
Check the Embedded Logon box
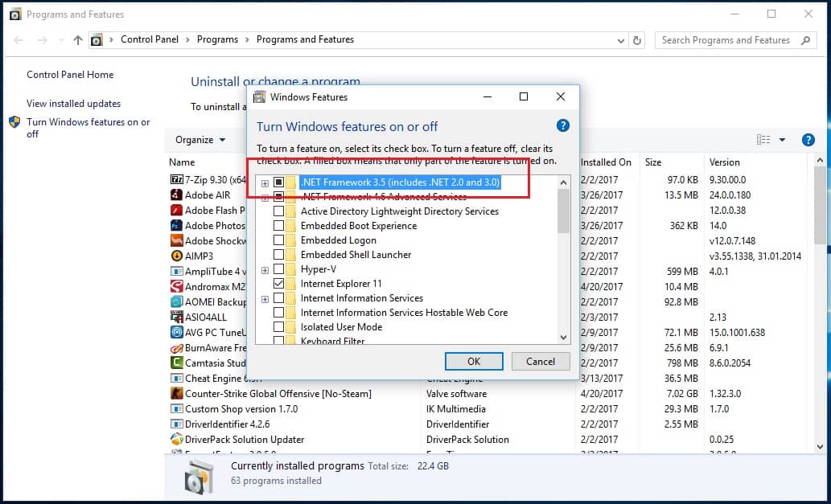pyautogui.click(x=278, y=240)
